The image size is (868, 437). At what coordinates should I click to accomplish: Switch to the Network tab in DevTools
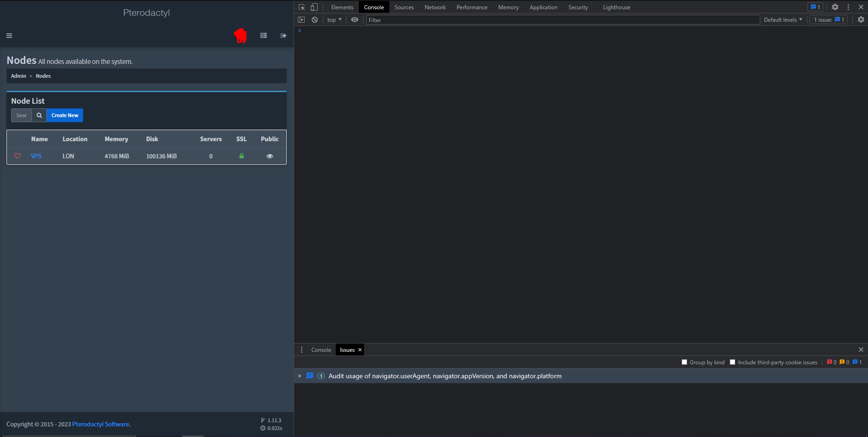tap(435, 7)
